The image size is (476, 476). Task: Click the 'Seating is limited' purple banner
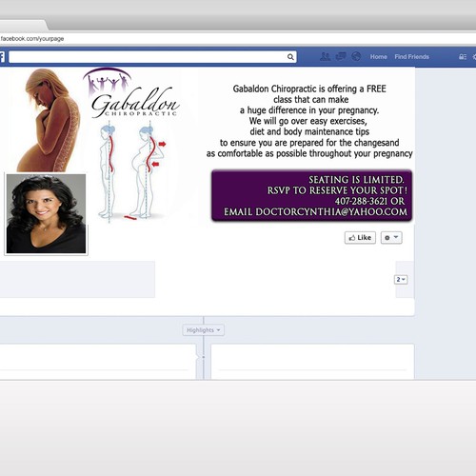pyautogui.click(x=312, y=195)
